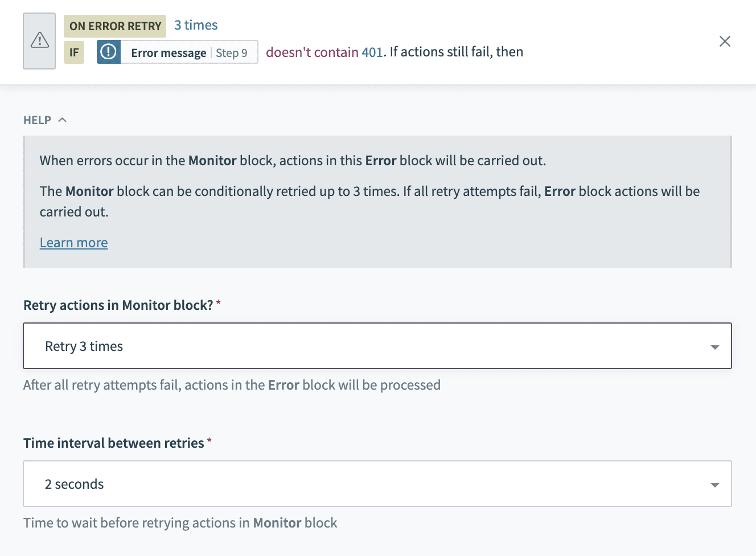Open the '2 seconds' interval dropdown
756x556 pixels.
[364, 484]
